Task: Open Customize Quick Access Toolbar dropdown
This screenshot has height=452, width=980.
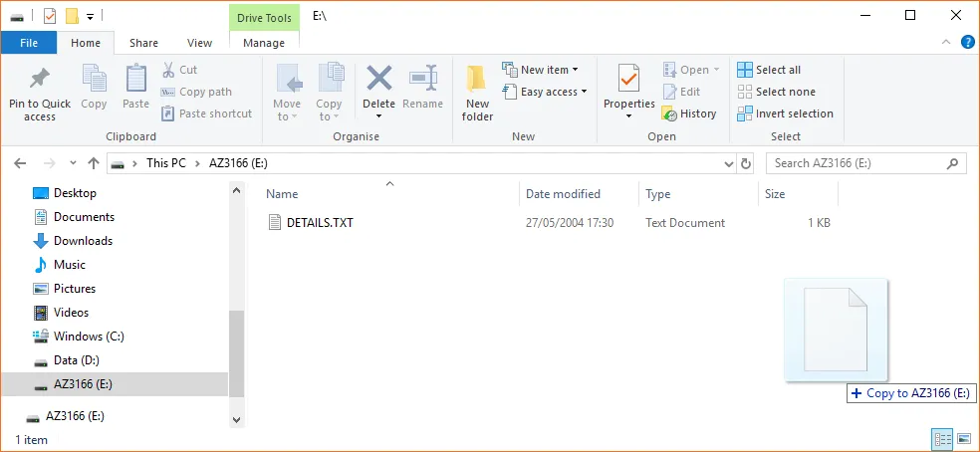Action: click(90, 17)
